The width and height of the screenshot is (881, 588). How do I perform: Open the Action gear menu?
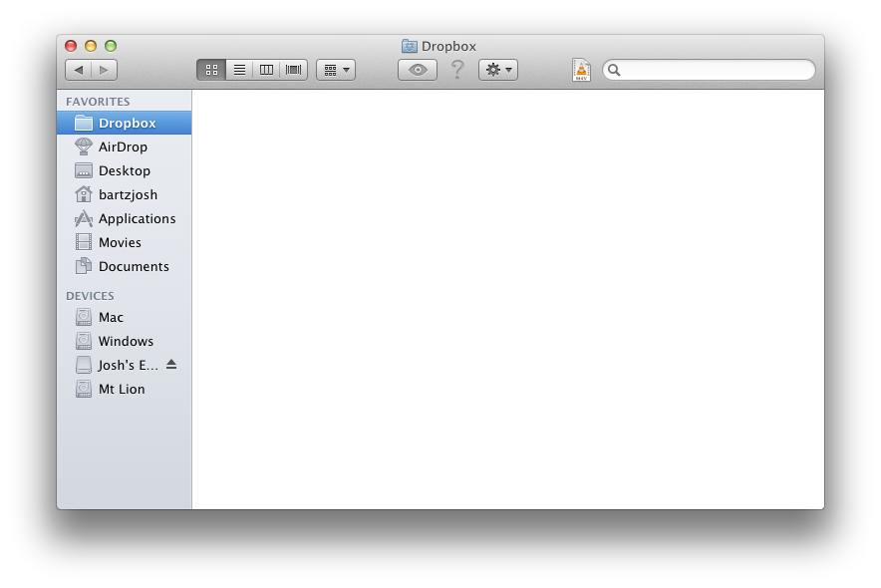point(498,70)
